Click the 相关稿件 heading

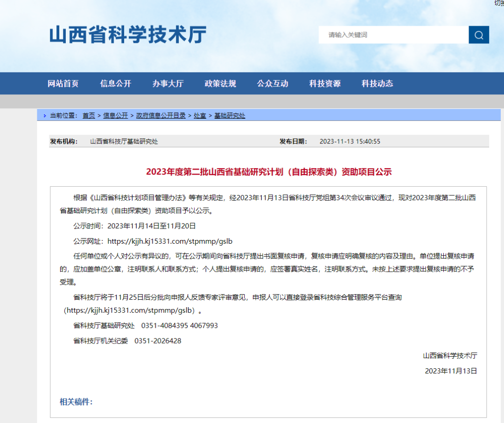[x=76, y=402]
